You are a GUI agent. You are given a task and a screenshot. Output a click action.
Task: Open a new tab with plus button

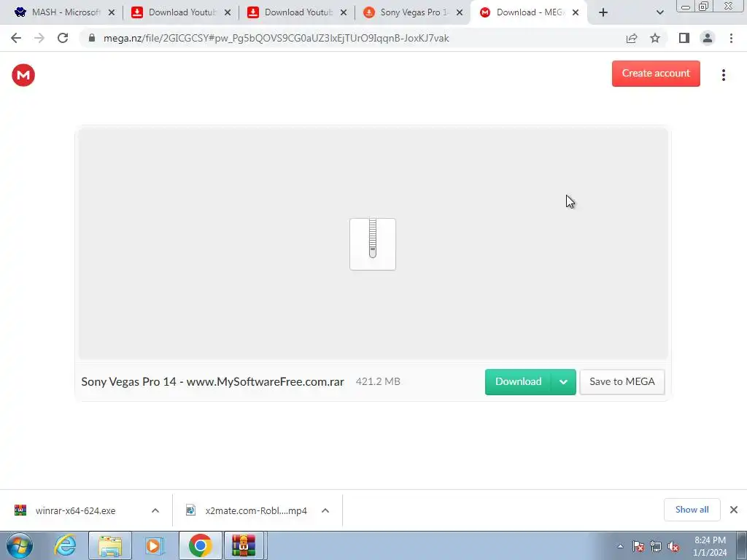(x=603, y=13)
